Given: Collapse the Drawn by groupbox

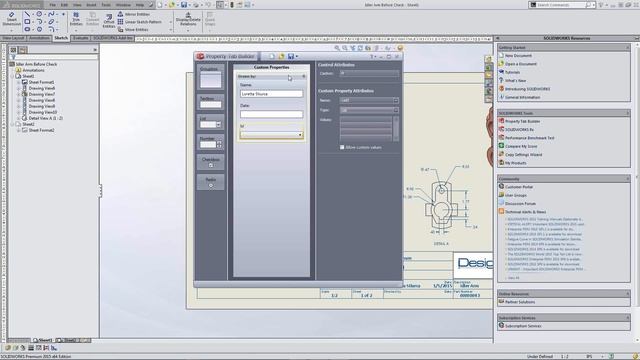Looking at the screenshot, I should 303,76.
